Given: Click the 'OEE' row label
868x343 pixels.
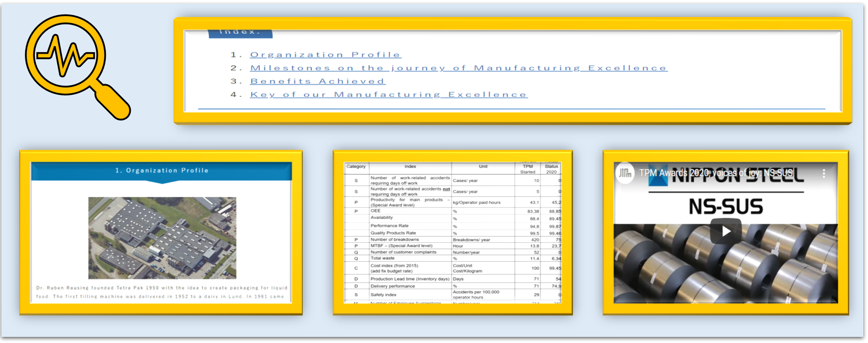Looking at the screenshot, I should coord(375,211).
